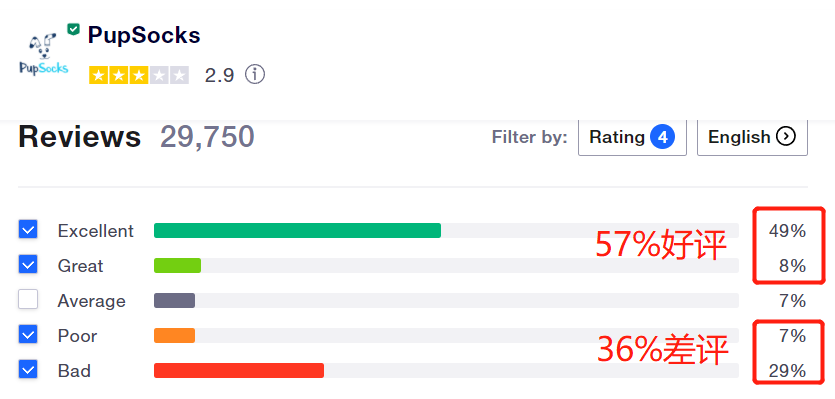Click the 29,750 reviews count
Screen dimensions: 835x399
207,137
